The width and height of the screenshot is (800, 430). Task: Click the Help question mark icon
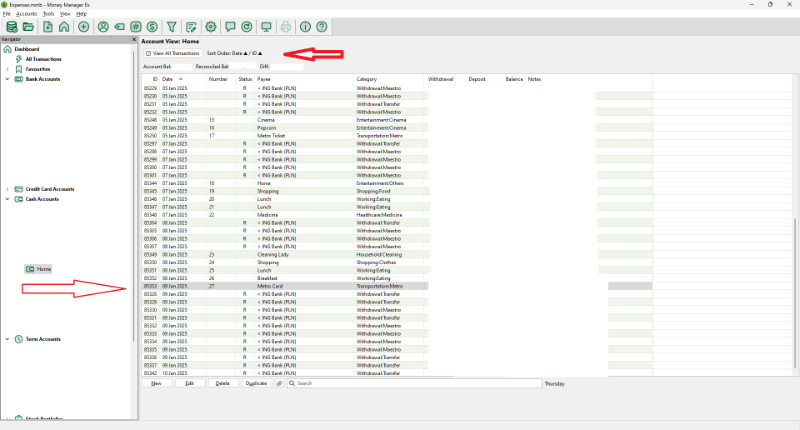click(x=321, y=27)
